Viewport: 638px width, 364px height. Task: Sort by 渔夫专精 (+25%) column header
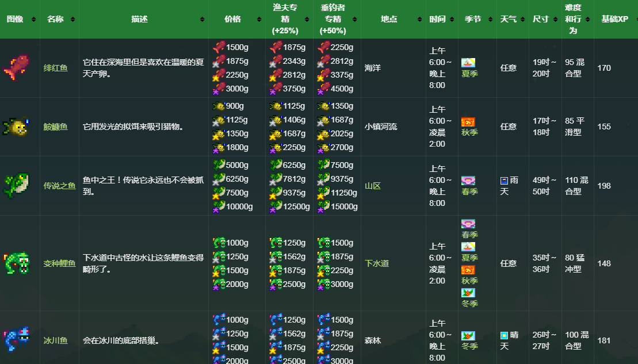(289, 20)
